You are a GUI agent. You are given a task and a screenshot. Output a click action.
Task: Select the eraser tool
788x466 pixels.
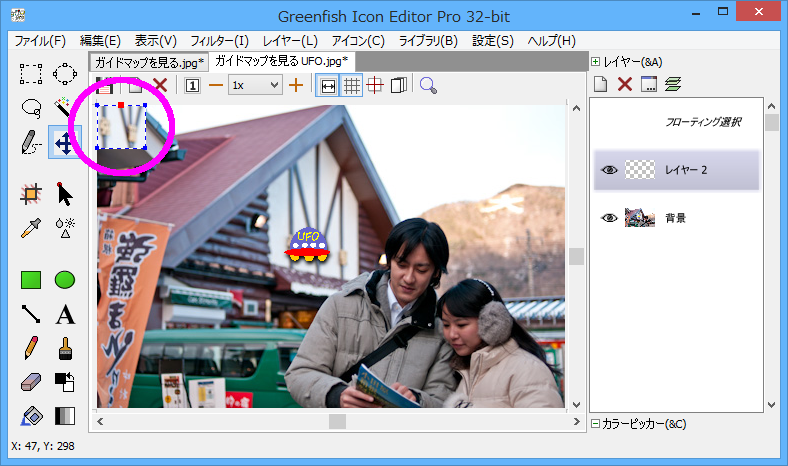(31, 382)
